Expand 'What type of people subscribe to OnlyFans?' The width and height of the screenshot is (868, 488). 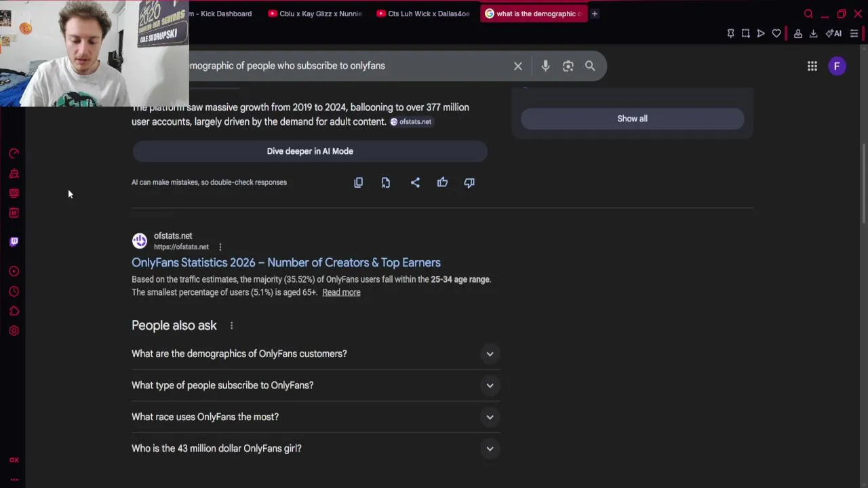[316, 385]
